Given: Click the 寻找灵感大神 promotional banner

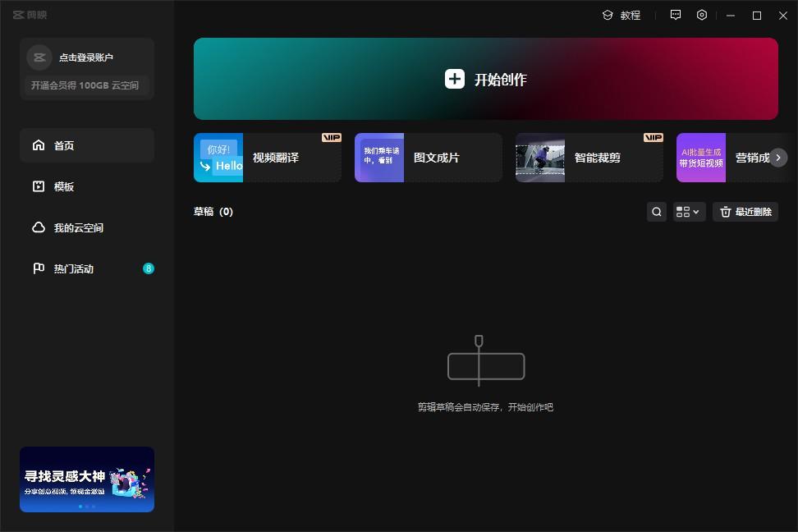Looking at the screenshot, I should [87, 479].
